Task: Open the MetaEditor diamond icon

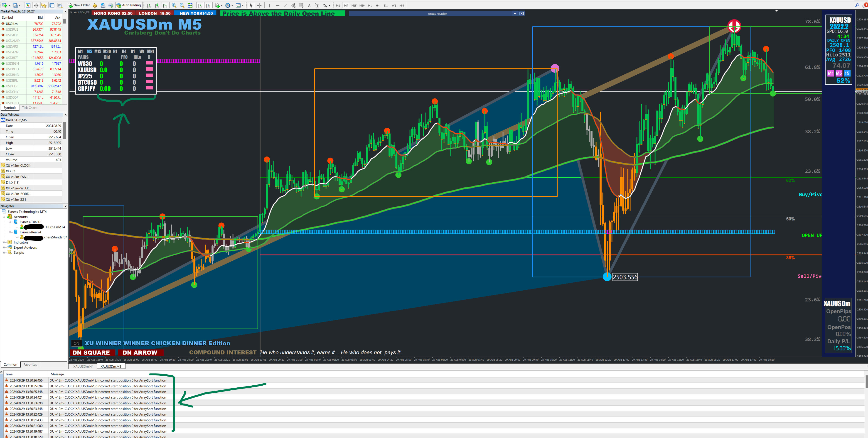Action: tap(95, 5)
